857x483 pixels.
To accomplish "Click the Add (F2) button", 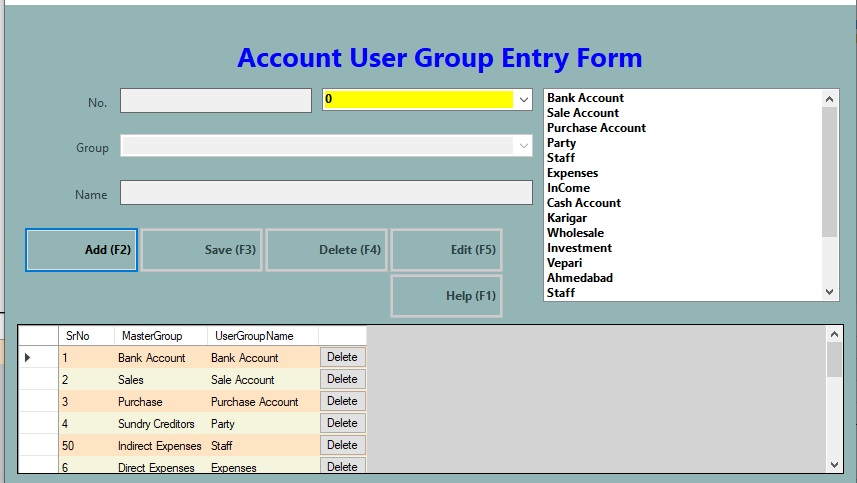I will click(81, 250).
